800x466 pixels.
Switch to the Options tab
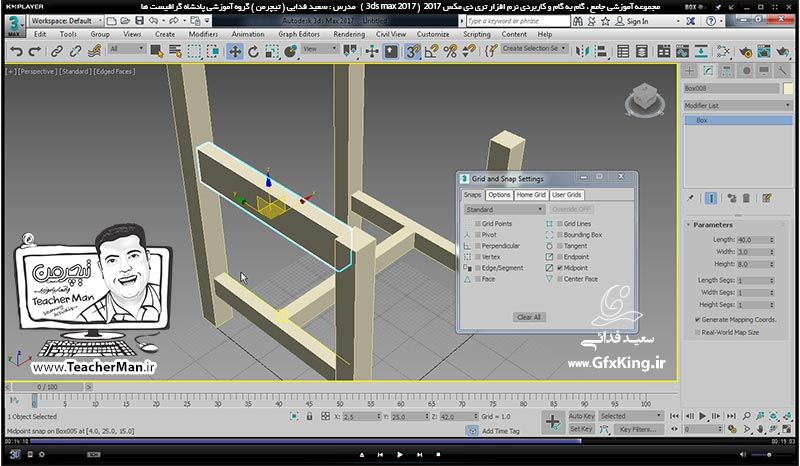[x=499, y=195]
